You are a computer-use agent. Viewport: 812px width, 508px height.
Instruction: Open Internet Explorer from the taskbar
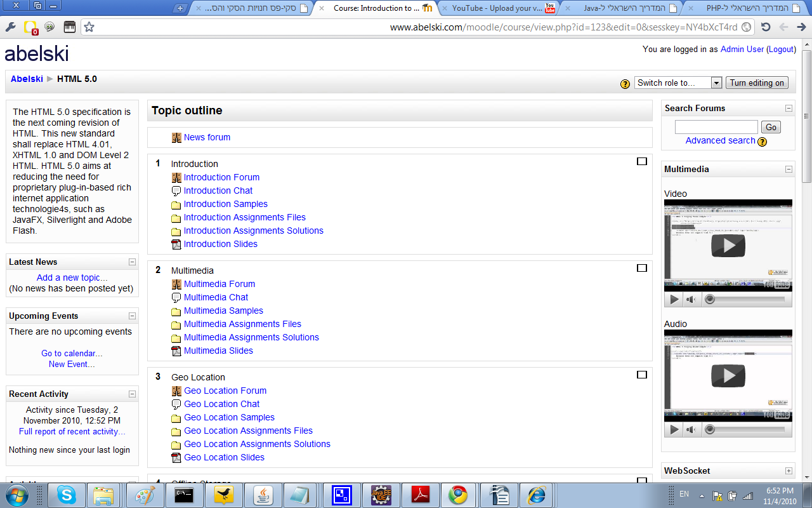[x=536, y=495]
